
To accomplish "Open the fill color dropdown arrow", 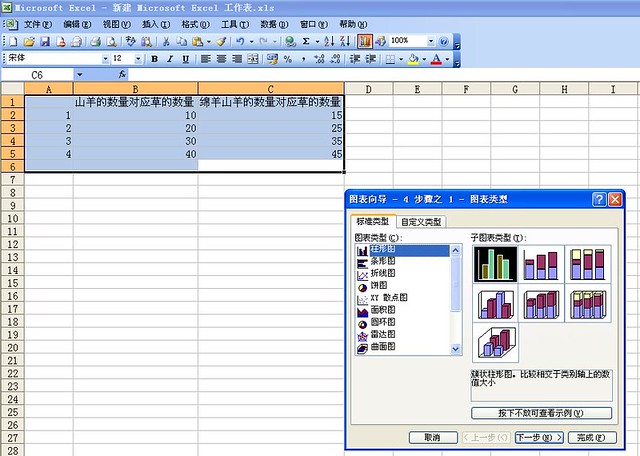I will 424,59.
